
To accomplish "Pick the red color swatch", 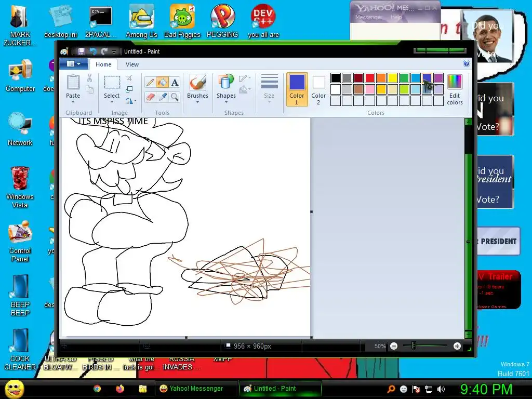I will pyautogui.click(x=370, y=78).
